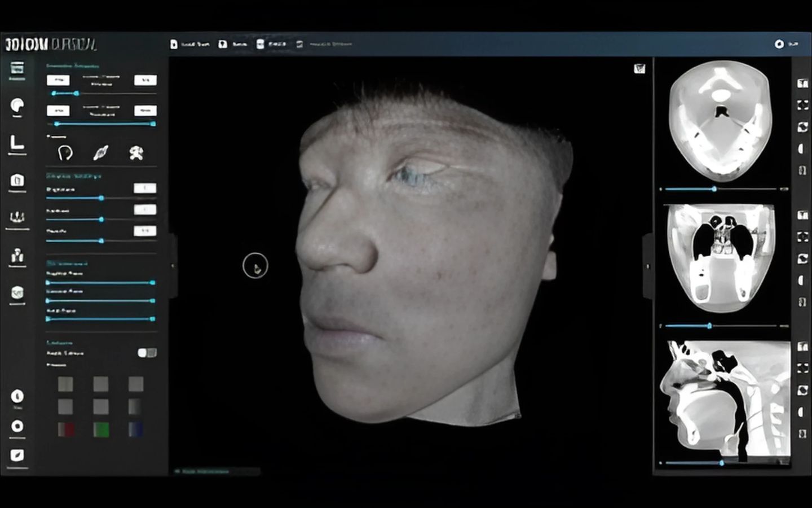Viewport: 812px width, 508px height.
Task: Collapse the right slice views panel handle
Action: [647, 266]
